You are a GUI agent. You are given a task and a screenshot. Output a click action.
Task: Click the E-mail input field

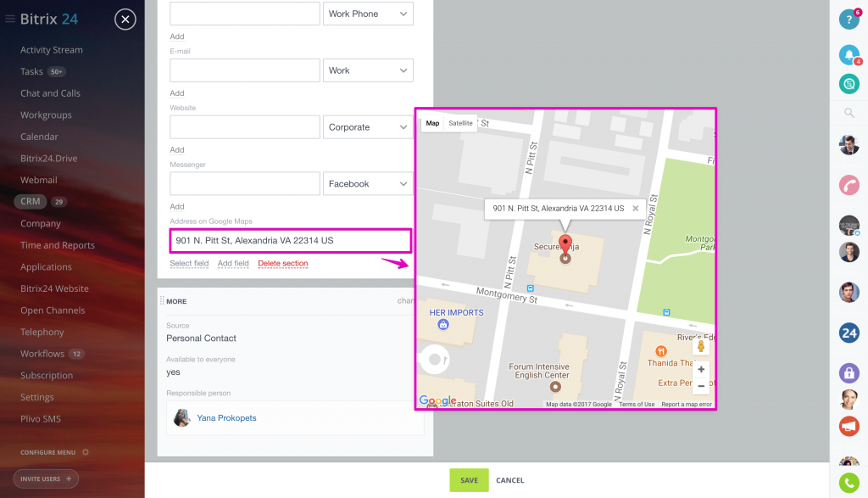[245, 70]
